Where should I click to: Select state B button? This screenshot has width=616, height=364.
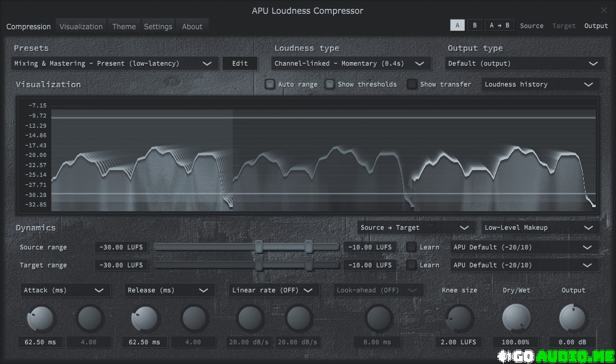pyautogui.click(x=475, y=25)
